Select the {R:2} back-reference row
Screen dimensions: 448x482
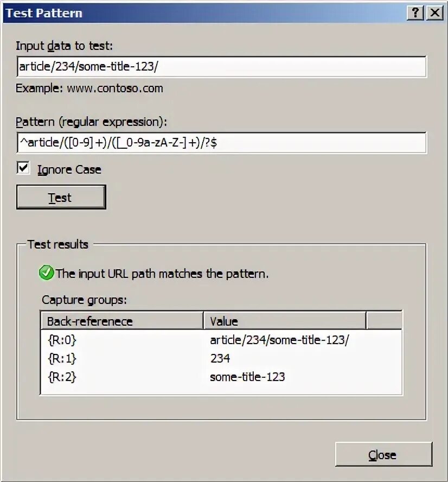[x=221, y=377]
